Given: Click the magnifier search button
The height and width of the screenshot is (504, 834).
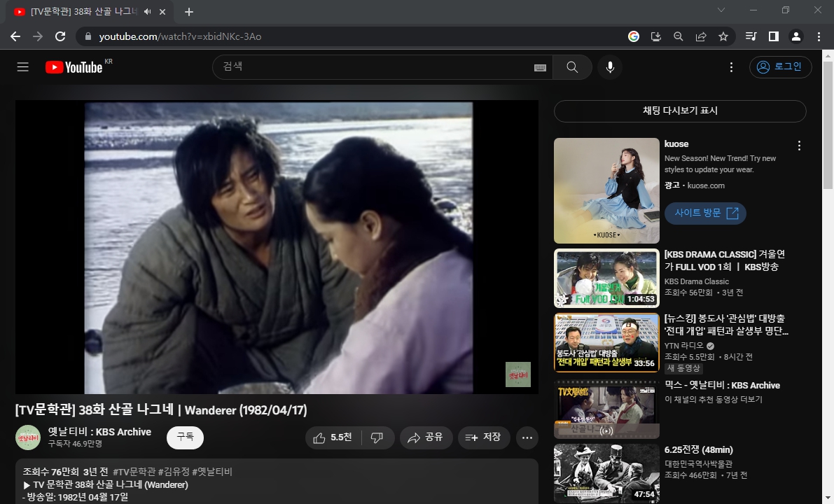Looking at the screenshot, I should click(572, 67).
